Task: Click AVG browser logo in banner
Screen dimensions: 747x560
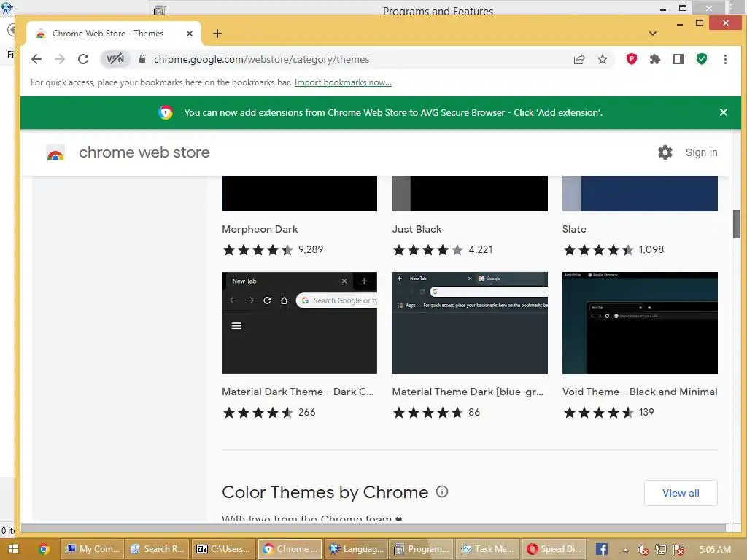Action: (x=166, y=112)
